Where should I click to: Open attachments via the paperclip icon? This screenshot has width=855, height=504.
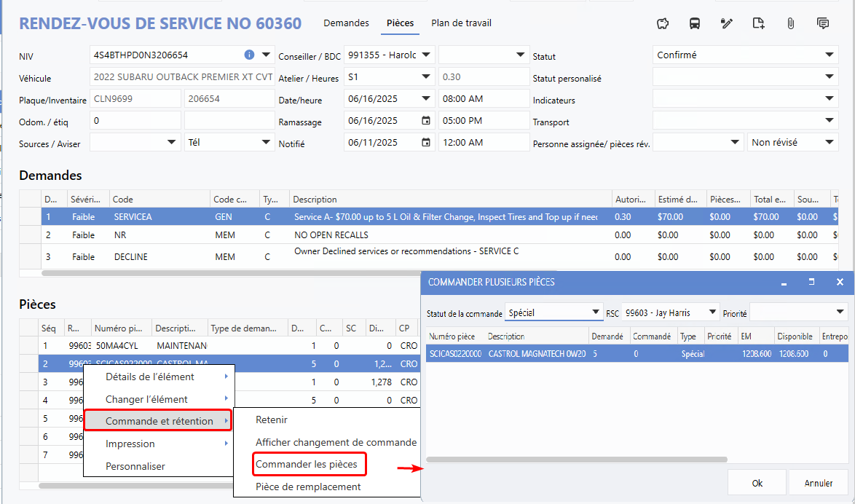click(x=790, y=23)
